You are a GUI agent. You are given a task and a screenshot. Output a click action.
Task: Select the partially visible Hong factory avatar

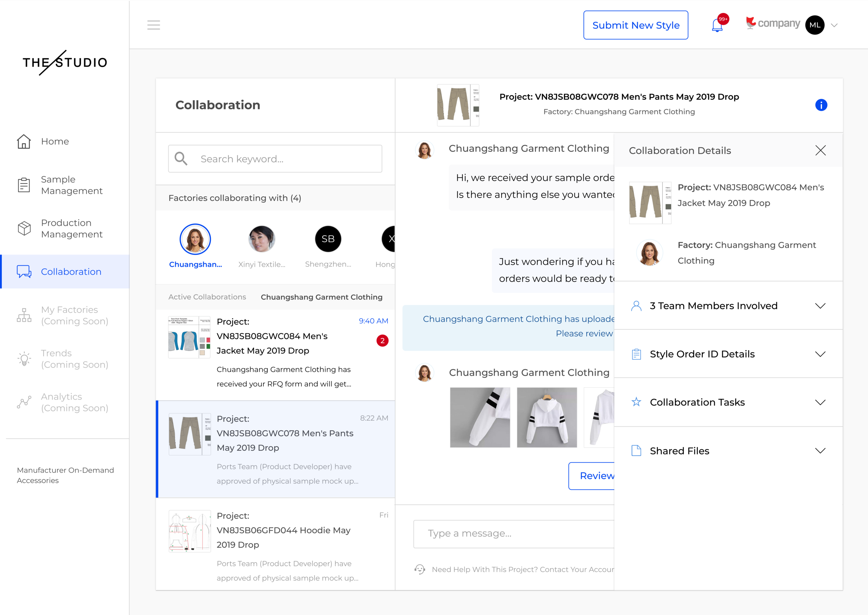pyautogui.click(x=388, y=239)
